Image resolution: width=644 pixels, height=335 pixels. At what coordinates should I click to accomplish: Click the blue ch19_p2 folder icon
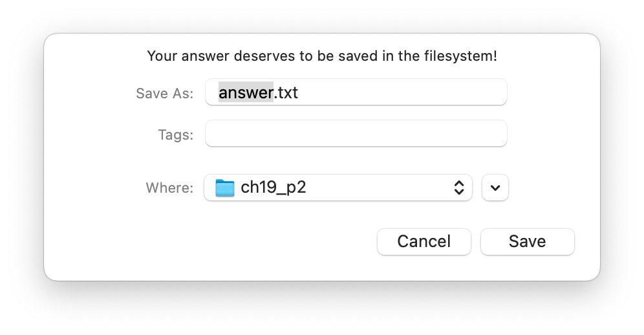pyautogui.click(x=224, y=188)
